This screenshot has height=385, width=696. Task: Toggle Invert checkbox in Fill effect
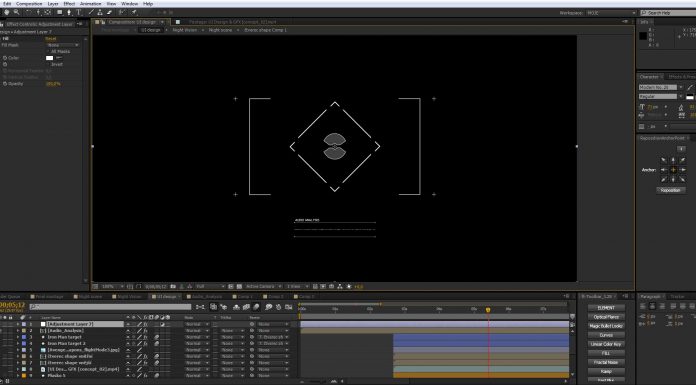pos(47,64)
